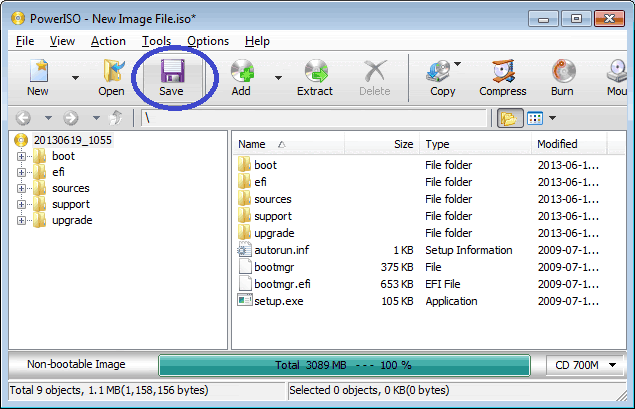Click the PowerISO title bar disc icon

18,18
